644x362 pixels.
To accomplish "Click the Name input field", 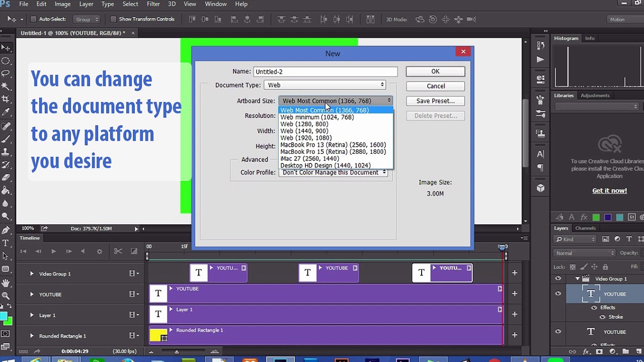I will coord(326,72).
